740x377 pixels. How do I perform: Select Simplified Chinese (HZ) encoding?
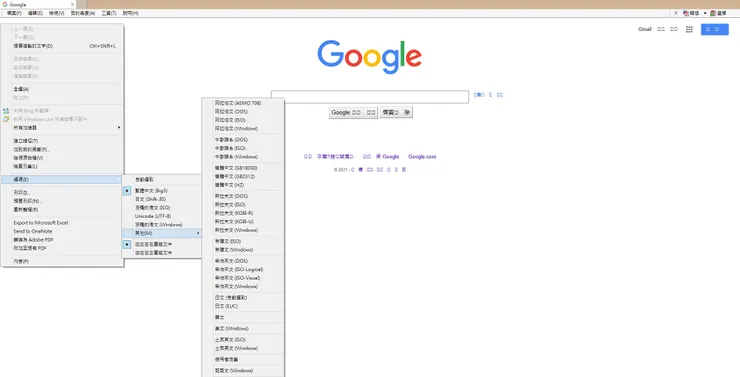[x=243, y=185]
